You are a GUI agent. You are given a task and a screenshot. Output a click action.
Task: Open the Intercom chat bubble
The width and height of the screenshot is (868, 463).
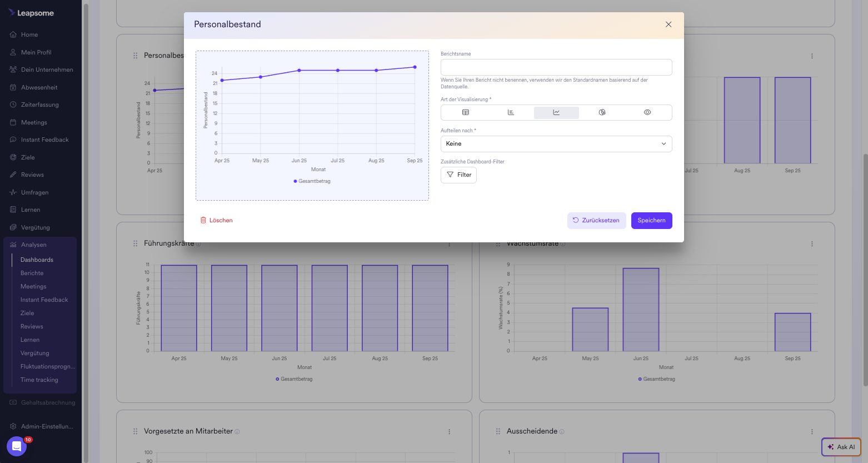point(17,446)
